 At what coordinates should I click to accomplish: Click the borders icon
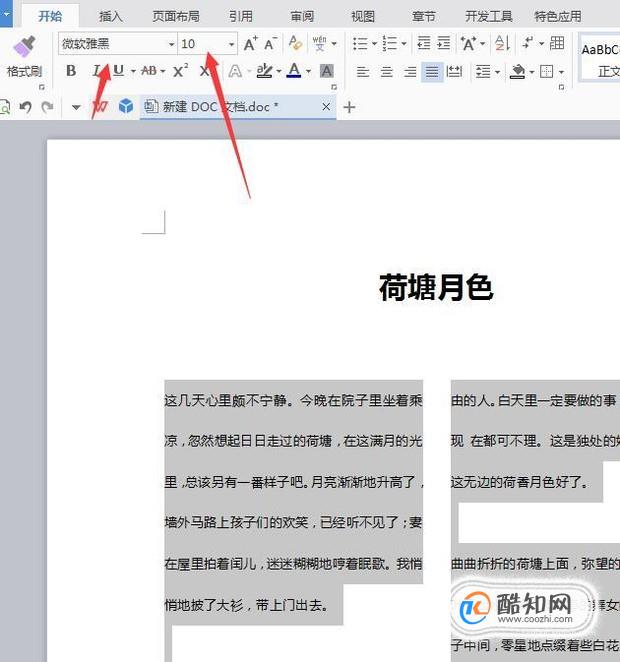click(x=547, y=72)
